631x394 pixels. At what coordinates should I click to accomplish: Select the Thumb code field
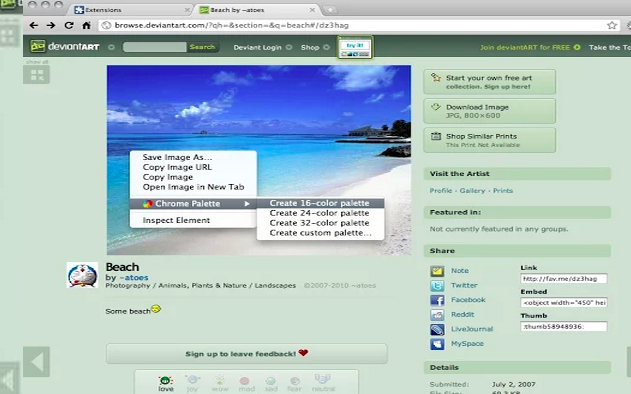[563, 326]
